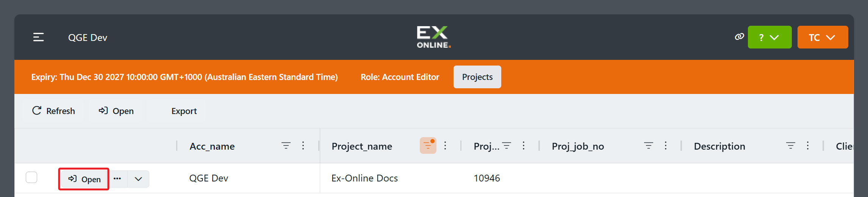Click the row's three-dot more actions
868x197 pixels.
[x=117, y=179]
